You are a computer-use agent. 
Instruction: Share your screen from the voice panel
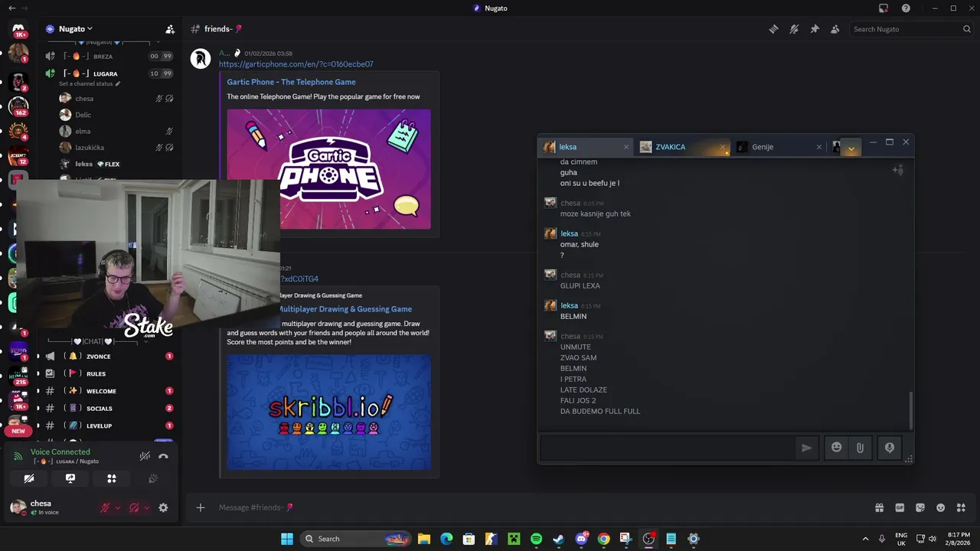tap(70, 478)
